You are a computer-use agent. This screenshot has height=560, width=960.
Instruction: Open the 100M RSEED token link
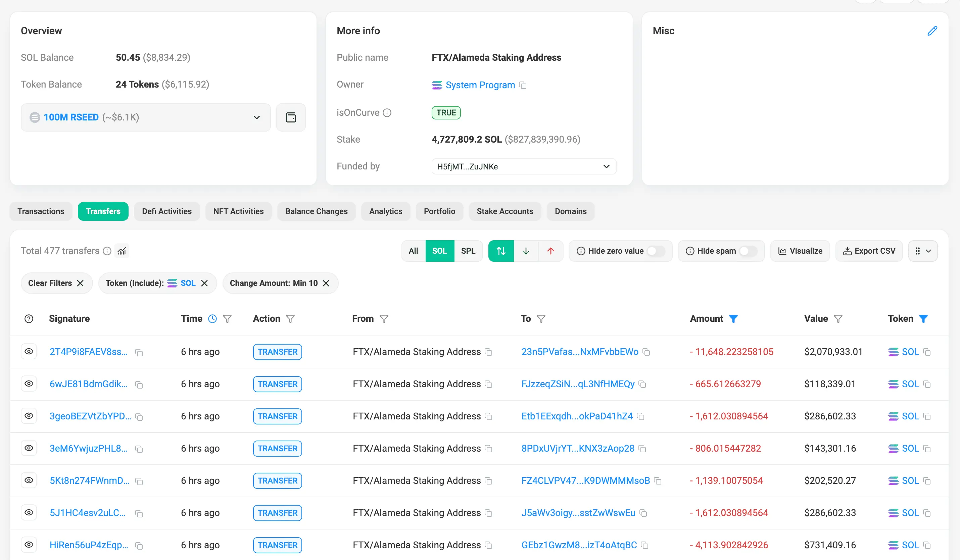71,117
